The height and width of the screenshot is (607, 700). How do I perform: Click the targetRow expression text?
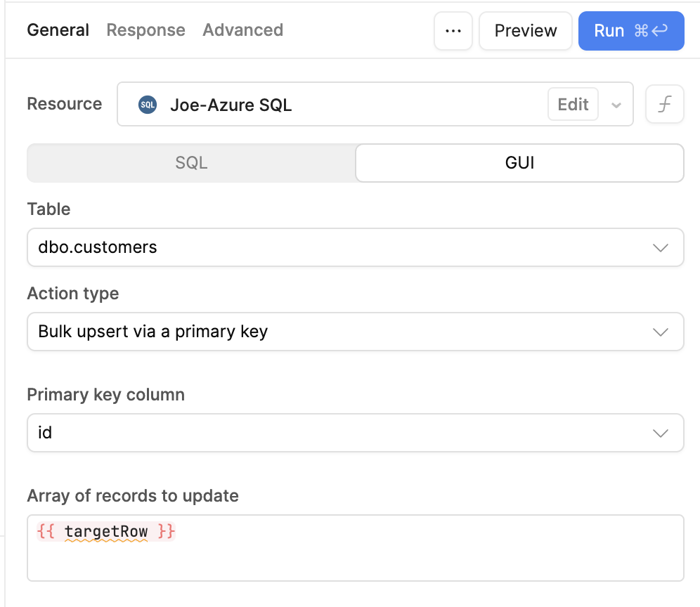106,532
